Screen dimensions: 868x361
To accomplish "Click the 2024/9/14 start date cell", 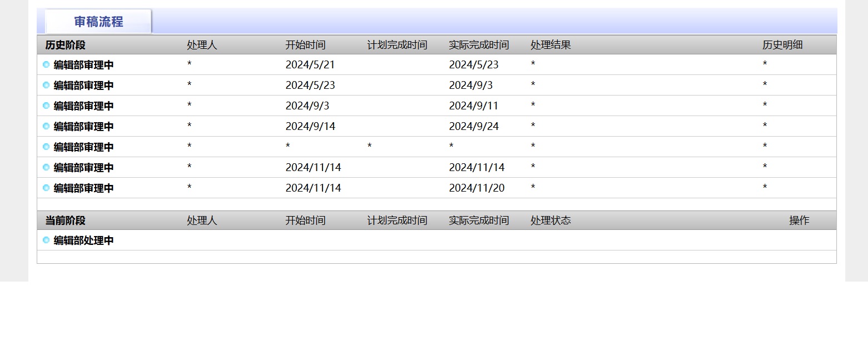I will [x=310, y=126].
